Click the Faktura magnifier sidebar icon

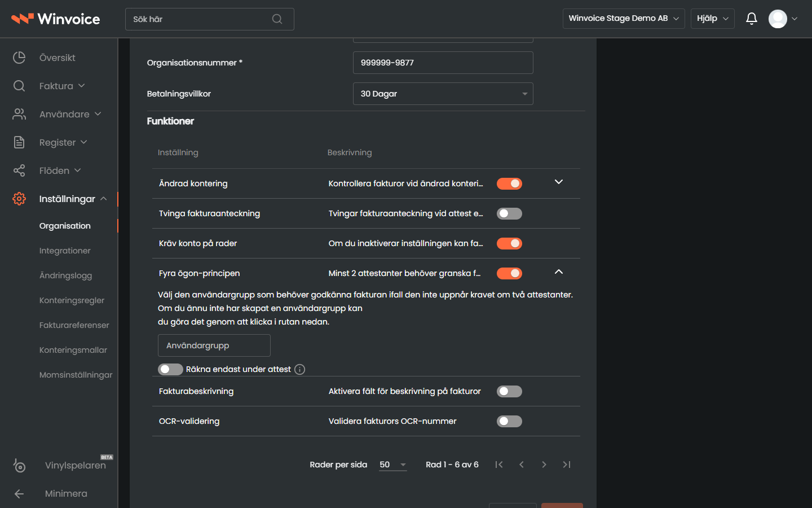[19, 86]
